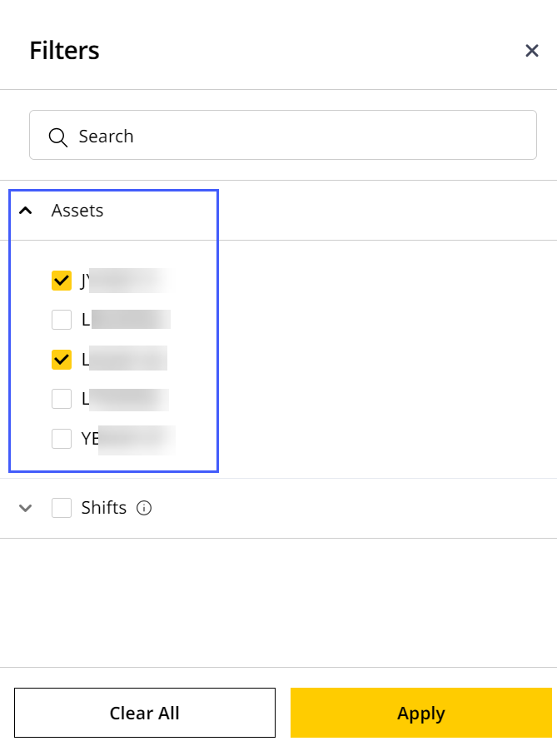
Task: Focus the Search input field
Action: 282,135
